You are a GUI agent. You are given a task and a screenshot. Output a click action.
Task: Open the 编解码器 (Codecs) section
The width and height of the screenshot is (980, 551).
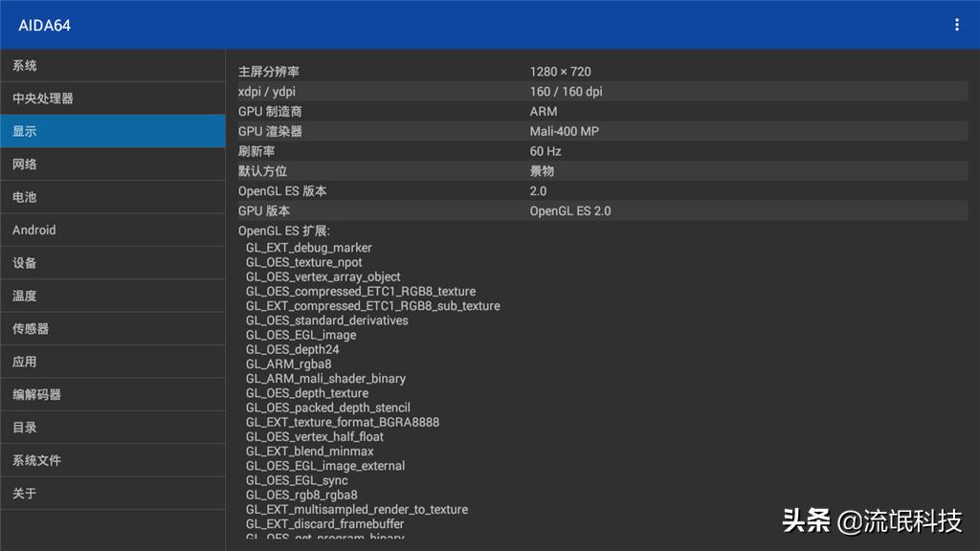(113, 394)
